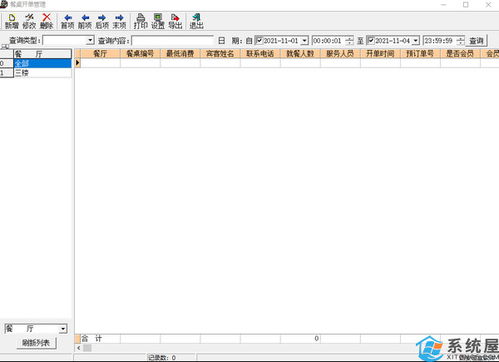Click in the 00:00:01 start time field
Viewport: 499px width, 362px height.
pos(329,41)
